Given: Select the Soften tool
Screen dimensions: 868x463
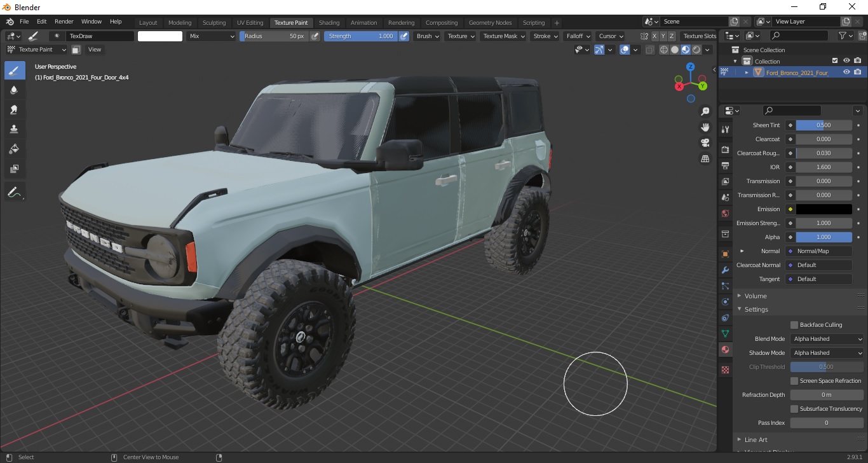Looking at the screenshot, I should tap(15, 90).
